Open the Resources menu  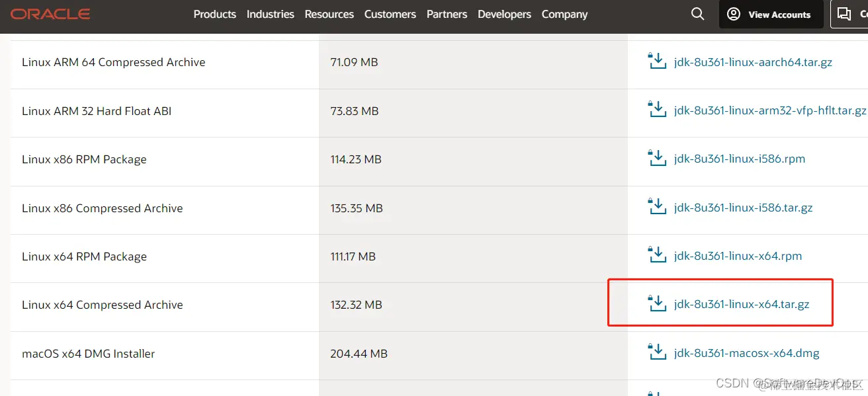point(329,14)
